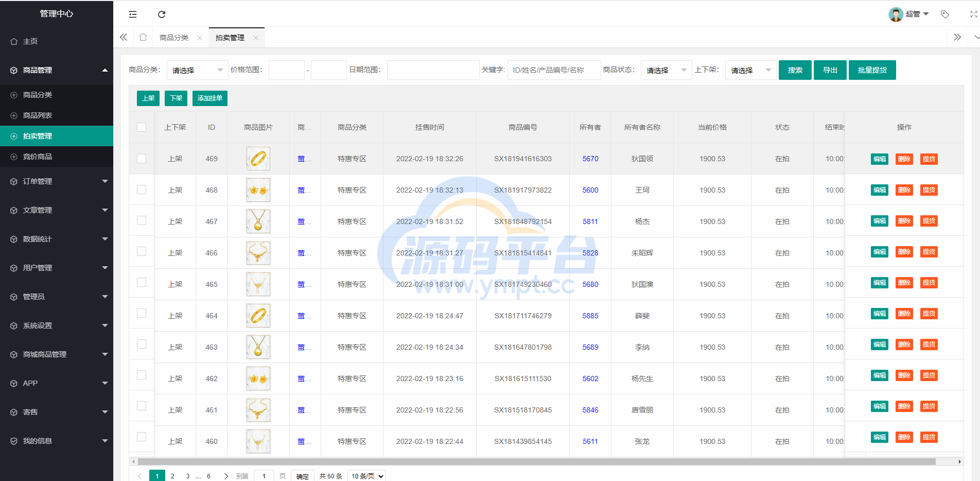Viewport: 980px width, 481px height.
Task: Click the 添加挂单 button
Action: click(x=210, y=98)
